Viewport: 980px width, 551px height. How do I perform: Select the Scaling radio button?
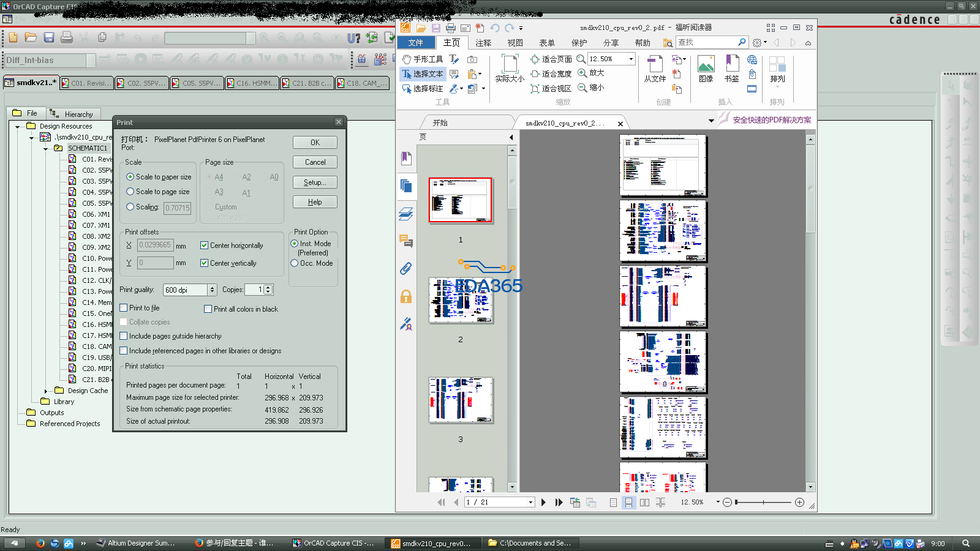click(x=130, y=207)
